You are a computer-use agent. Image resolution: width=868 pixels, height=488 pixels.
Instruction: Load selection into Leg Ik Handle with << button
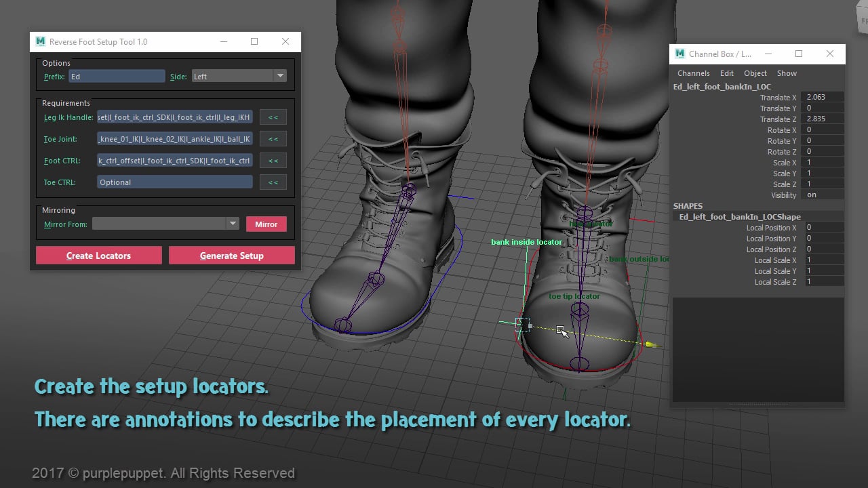coord(273,117)
